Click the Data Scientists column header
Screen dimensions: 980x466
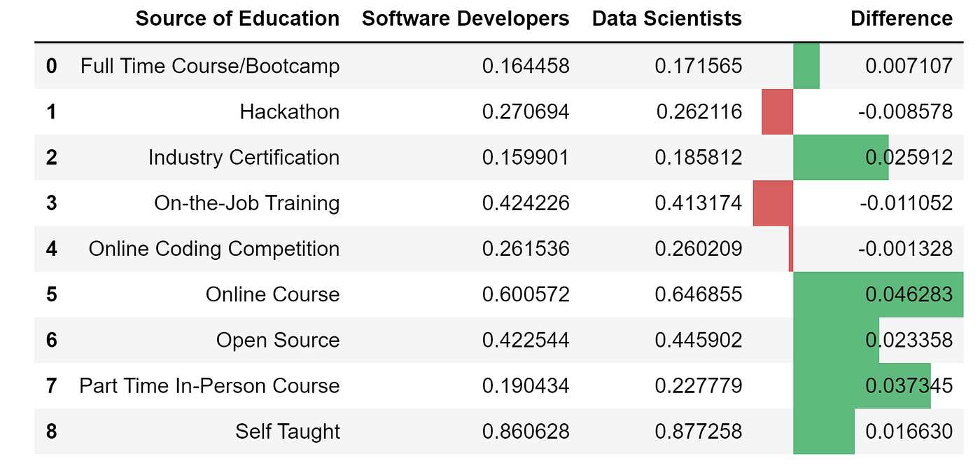(666, 18)
